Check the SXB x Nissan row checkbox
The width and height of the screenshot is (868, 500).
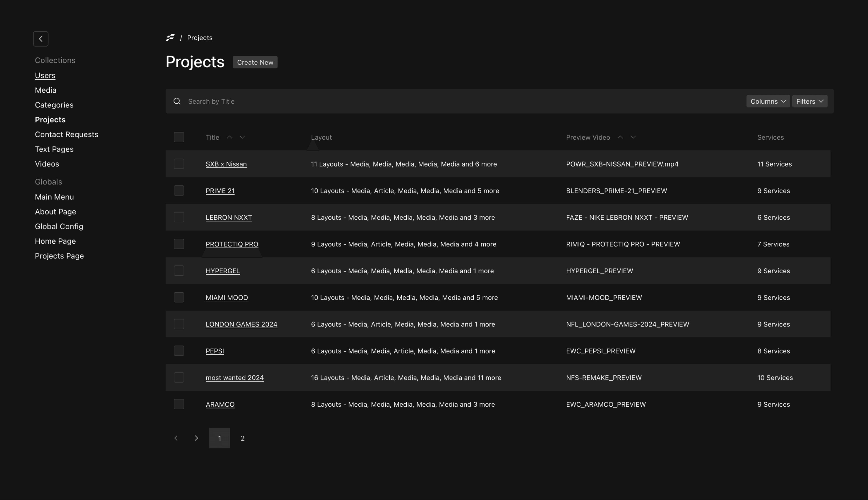179,164
